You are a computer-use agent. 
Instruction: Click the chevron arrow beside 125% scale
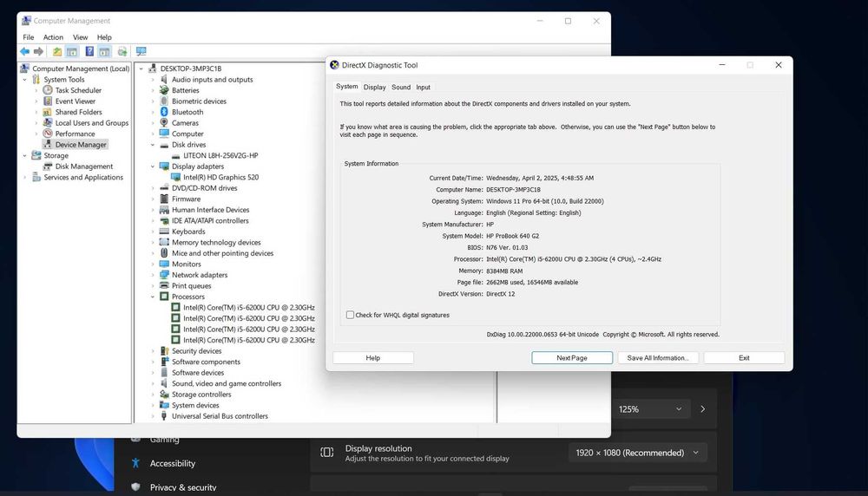pos(703,409)
